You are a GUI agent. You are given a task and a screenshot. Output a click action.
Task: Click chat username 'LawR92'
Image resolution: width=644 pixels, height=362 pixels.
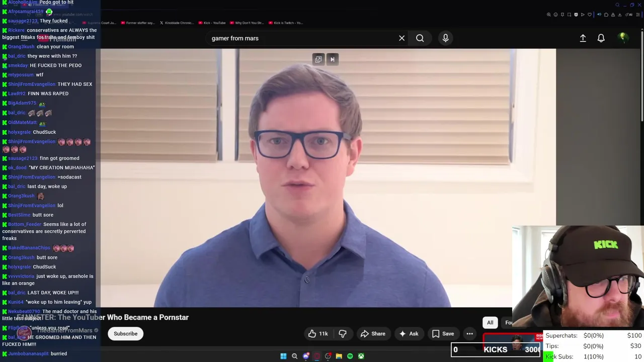17,94
